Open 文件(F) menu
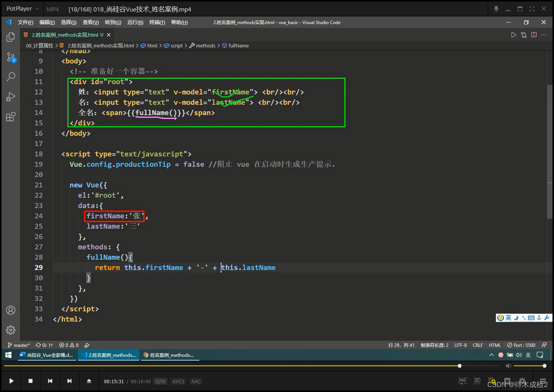The image size is (554, 392). point(25,23)
